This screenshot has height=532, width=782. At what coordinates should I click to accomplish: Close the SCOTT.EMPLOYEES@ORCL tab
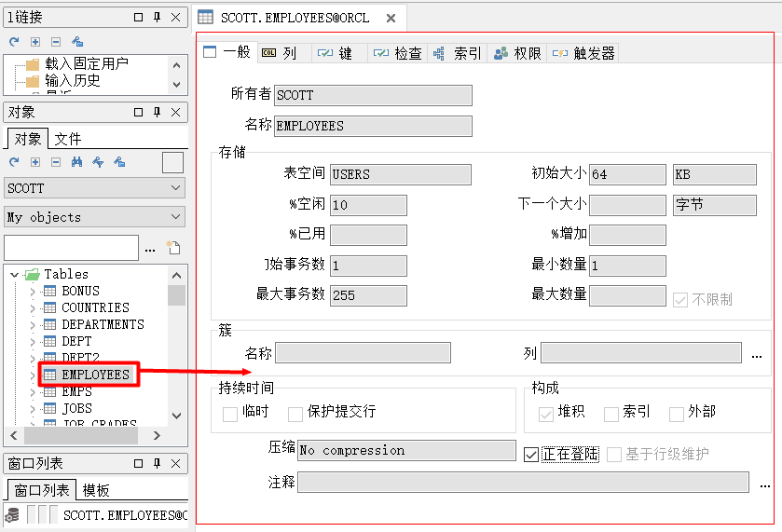click(391, 19)
